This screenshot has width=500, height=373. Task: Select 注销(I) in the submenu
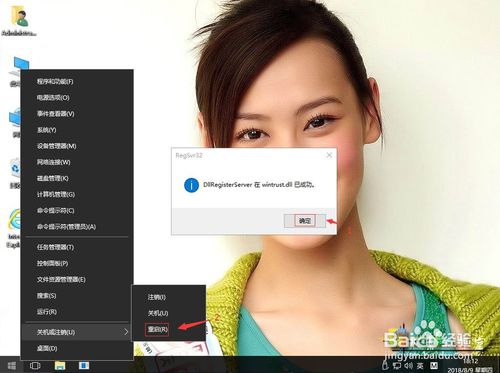coord(169,297)
